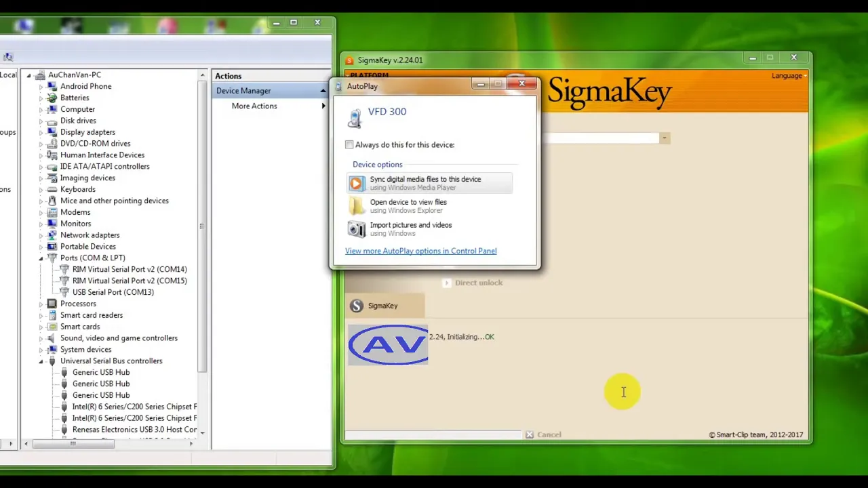Expand the System devices node
The image size is (868, 488).
coord(41,350)
